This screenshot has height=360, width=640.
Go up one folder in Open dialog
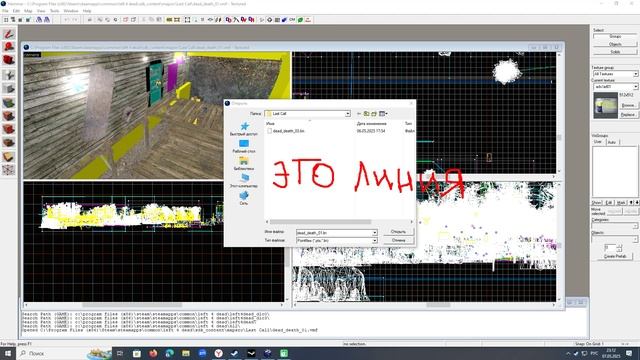click(x=367, y=113)
